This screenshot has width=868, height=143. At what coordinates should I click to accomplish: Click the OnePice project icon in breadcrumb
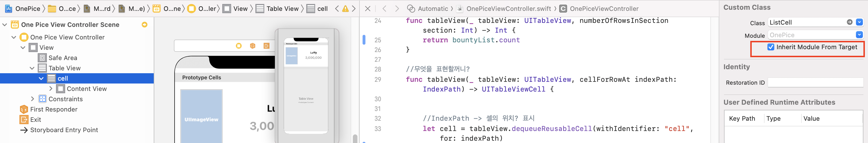[x=8, y=8]
